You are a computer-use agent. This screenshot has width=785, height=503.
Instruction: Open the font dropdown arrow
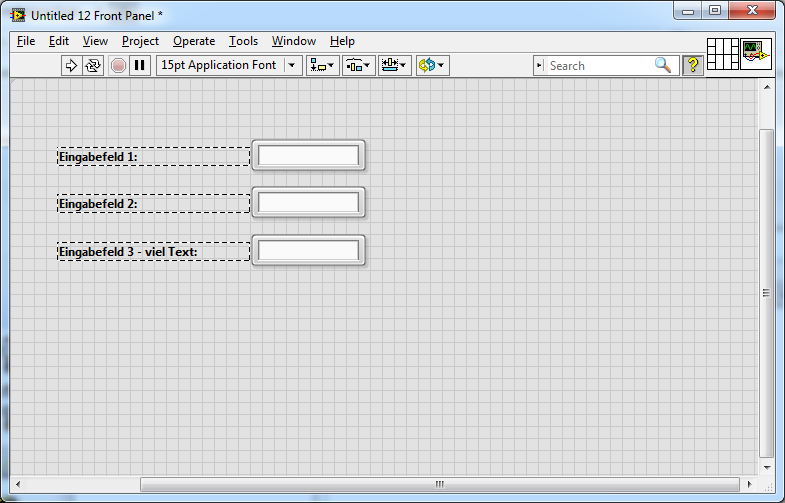(292, 66)
